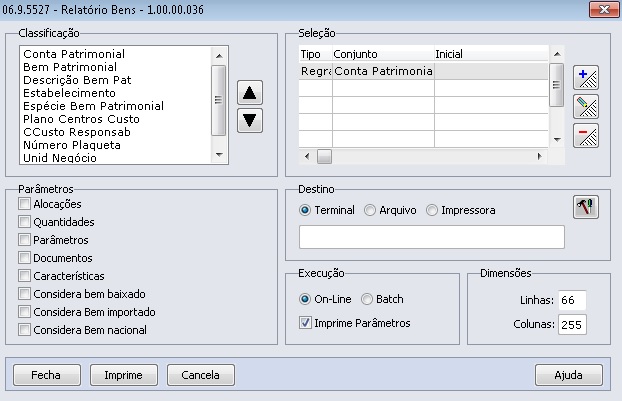This screenshot has width=622, height=401.
Task: Add a new selection rule
Action: 586,78
